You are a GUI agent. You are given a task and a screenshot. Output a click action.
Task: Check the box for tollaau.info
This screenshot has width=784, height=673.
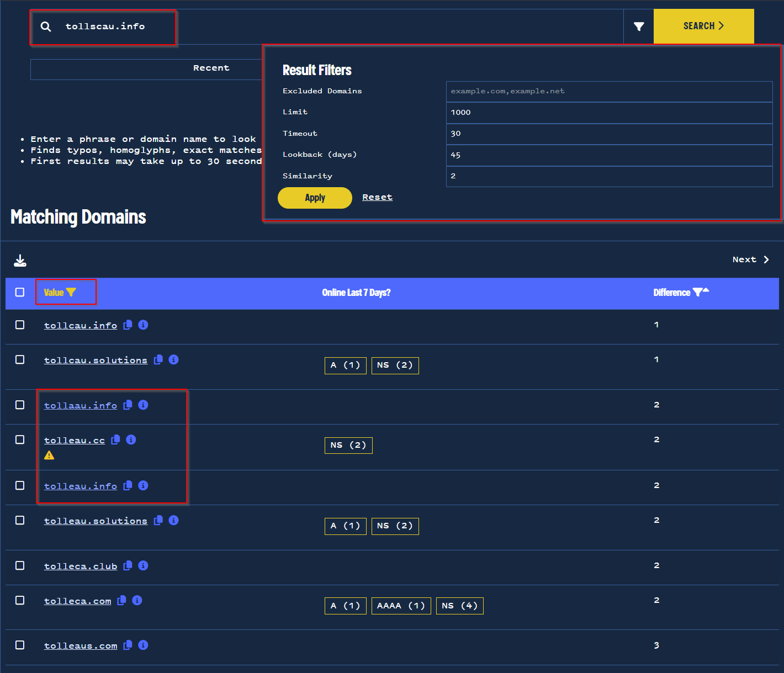20,405
